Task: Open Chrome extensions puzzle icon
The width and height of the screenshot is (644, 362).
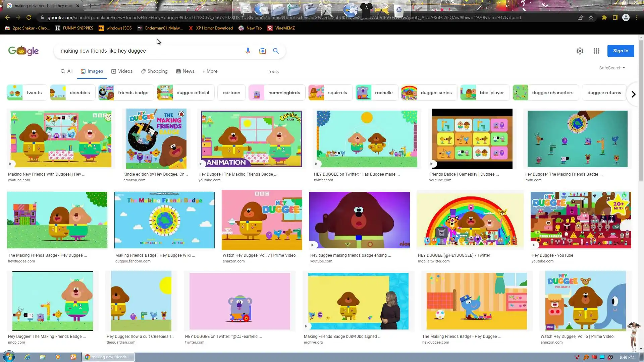Action: [604, 17]
